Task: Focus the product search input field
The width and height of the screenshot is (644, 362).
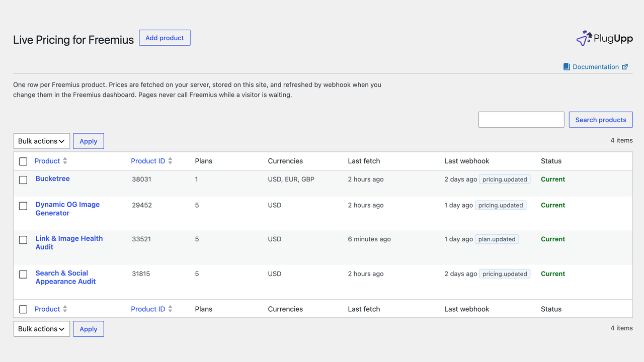Action: click(521, 120)
